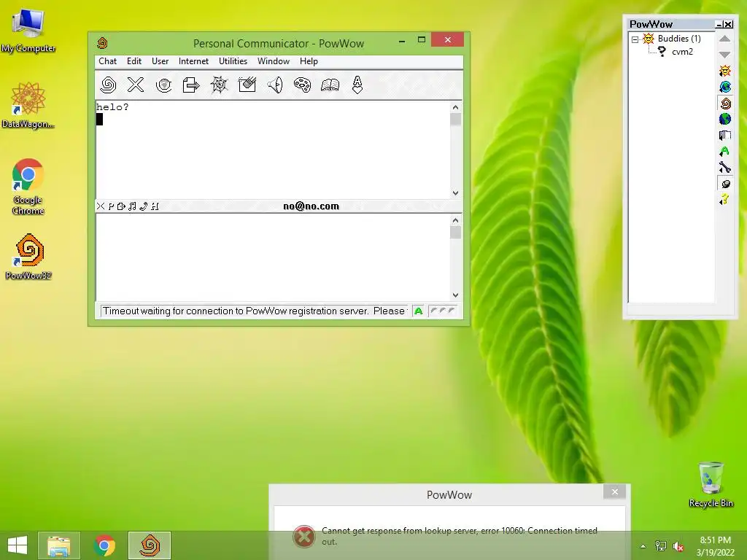Click the muted volume tray icon
The image size is (747, 560).
[678, 546]
